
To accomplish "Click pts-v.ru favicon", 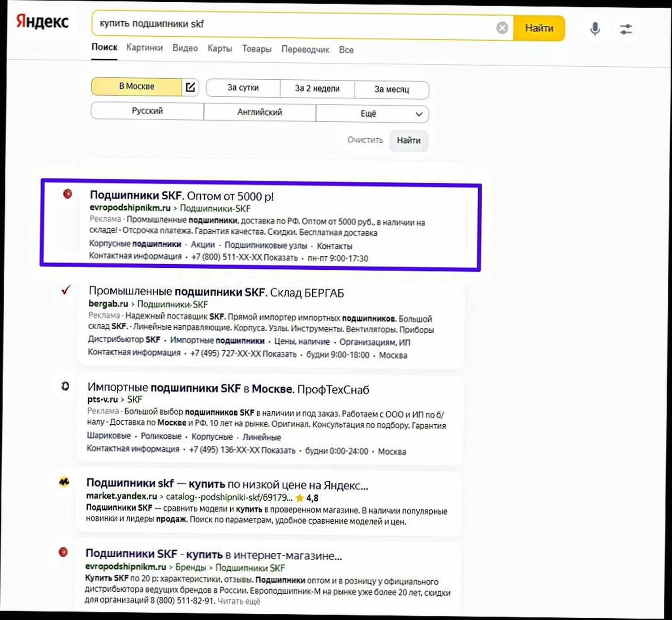I will pyautogui.click(x=65, y=386).
